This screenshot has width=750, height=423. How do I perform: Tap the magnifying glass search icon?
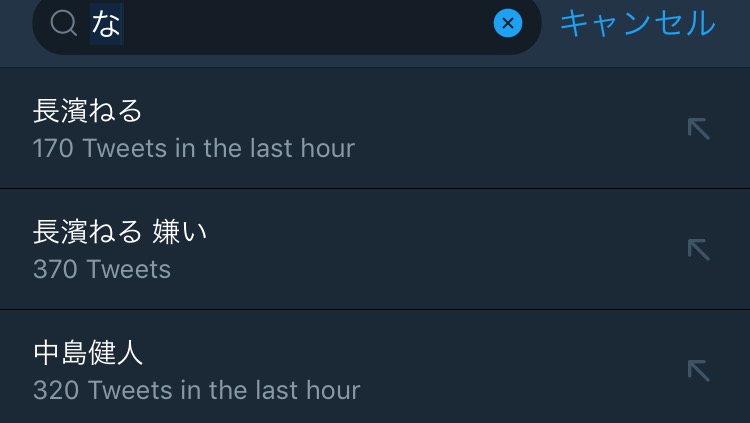click(63, 23)
